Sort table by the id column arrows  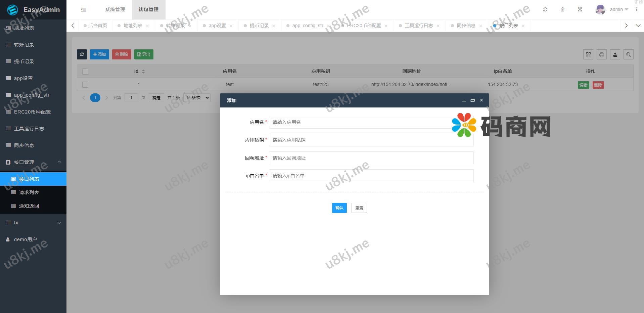tap(143, 72)
